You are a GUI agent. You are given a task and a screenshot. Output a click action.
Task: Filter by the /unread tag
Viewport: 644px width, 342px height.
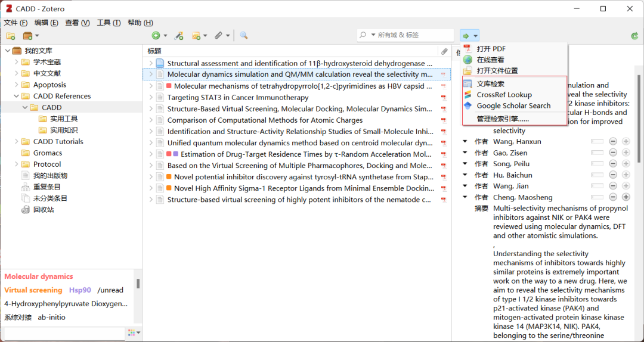(110, 290)
